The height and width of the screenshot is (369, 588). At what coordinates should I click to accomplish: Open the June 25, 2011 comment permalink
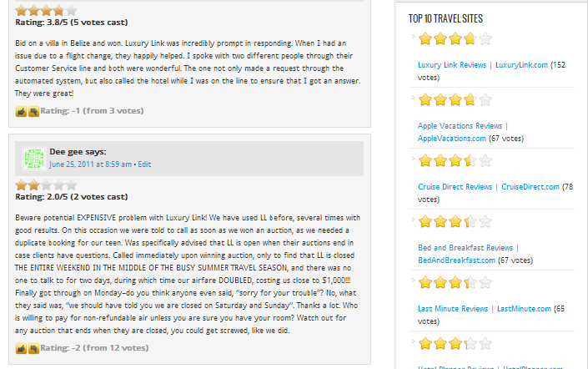(x=90, y=164)
